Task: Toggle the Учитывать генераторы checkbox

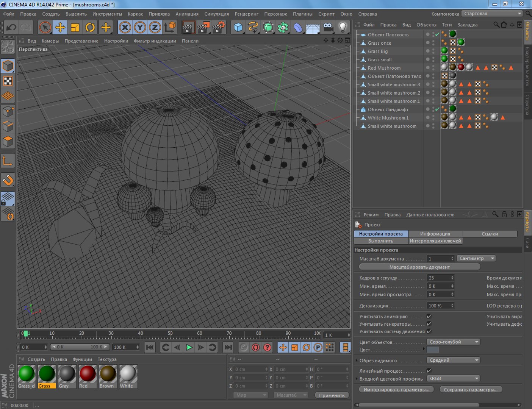Action: click(x=429, y=324)
